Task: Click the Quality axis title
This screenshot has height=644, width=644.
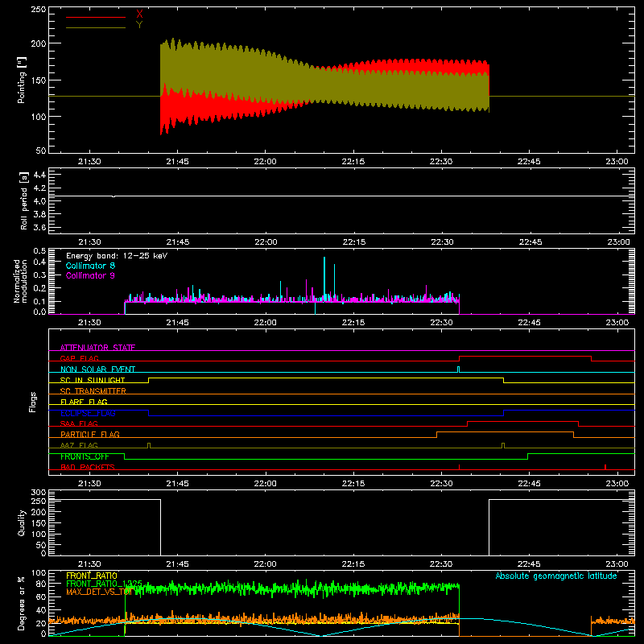Action: [x=22, y=522]
